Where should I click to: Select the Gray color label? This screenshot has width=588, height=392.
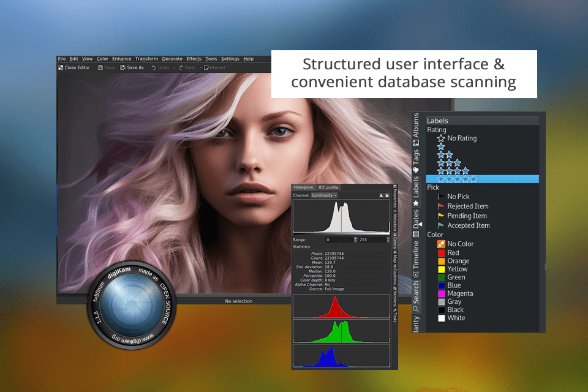point(449,301)
